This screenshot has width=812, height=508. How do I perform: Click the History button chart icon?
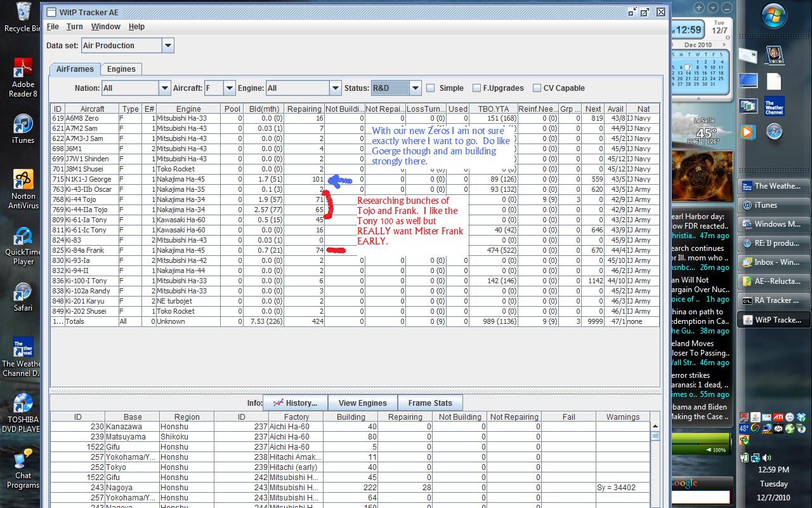point(277,403)
